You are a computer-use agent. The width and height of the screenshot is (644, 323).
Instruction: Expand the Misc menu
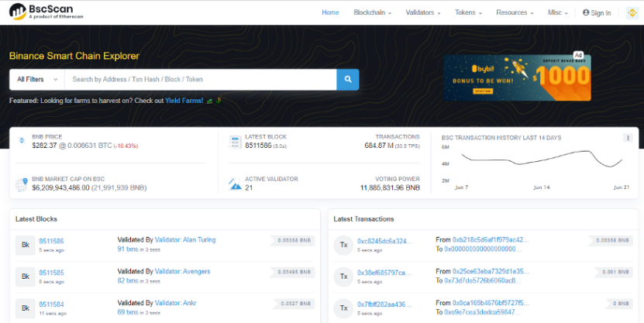(x=558, y=12)
